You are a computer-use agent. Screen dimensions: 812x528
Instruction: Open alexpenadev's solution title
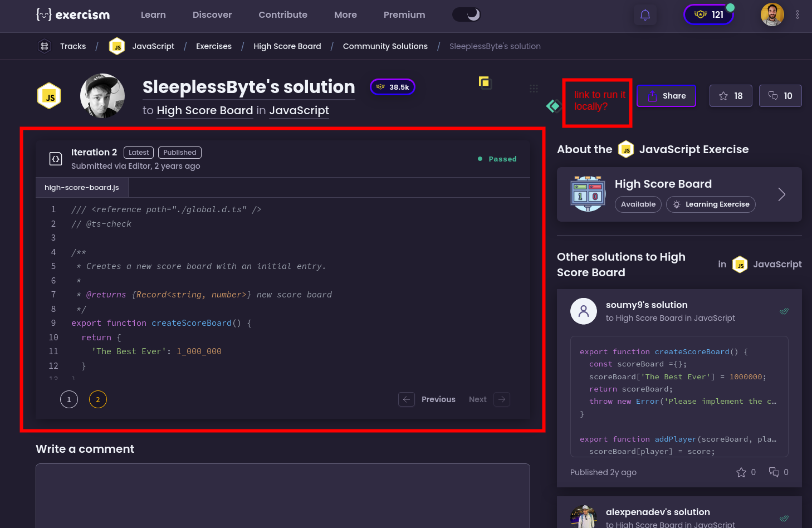click(x=658, y=512)
